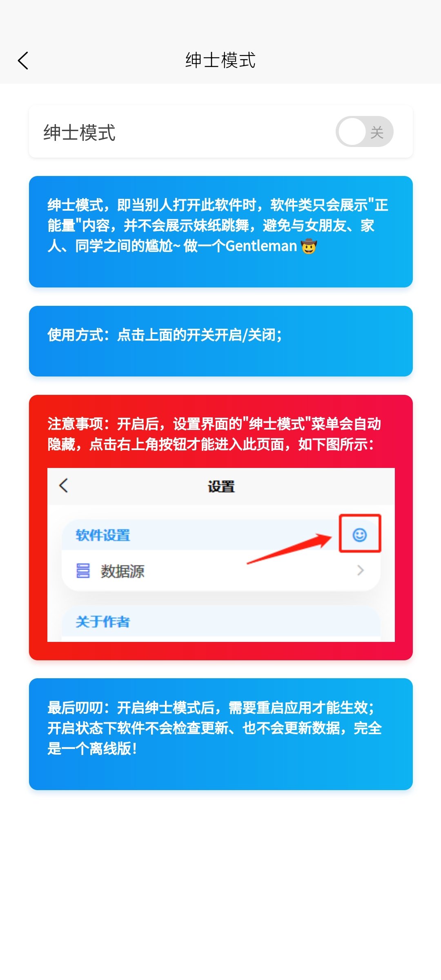This screenshot has height=980, width=441.
Task: Click the 数据源 text in screenshot
Action: [122, 571]
